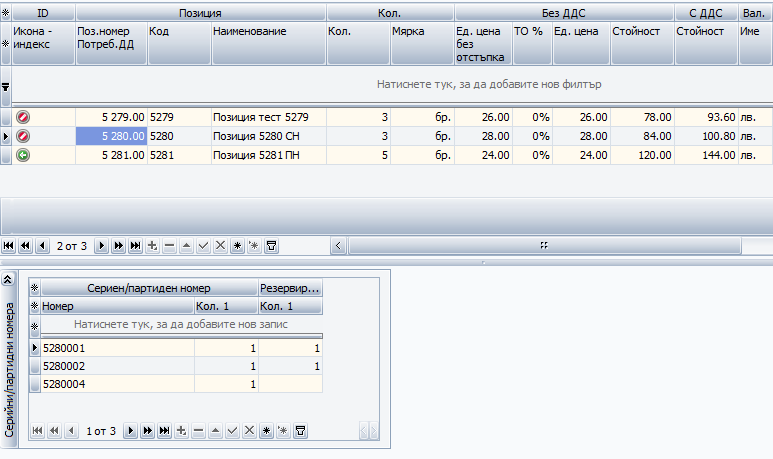Collapse serial numbers panel with double chevron
Image resolution: width=773 pixels, height=459 pixels.
pyautogui.click(x=8, y=280)
